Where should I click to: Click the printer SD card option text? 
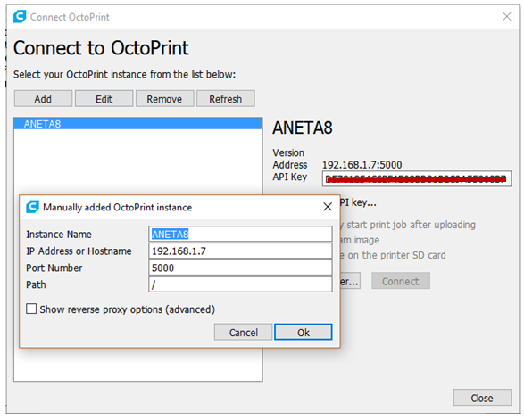(x=394, y=255)
